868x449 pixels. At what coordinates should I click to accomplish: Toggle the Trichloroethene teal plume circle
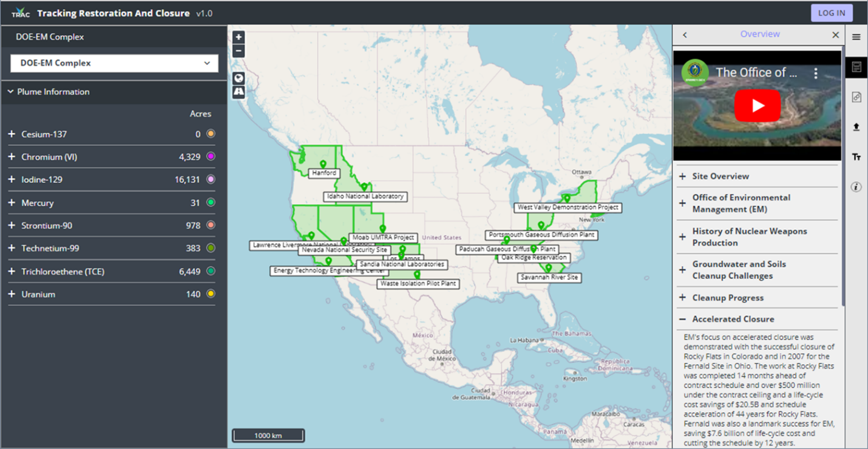click(x=211, y=271)
